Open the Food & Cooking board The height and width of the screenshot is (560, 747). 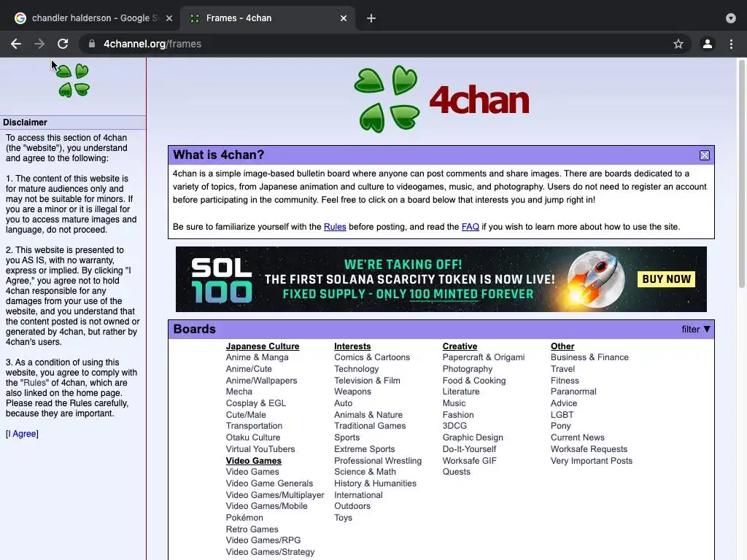pyautogui.click(x=474, y=381)
